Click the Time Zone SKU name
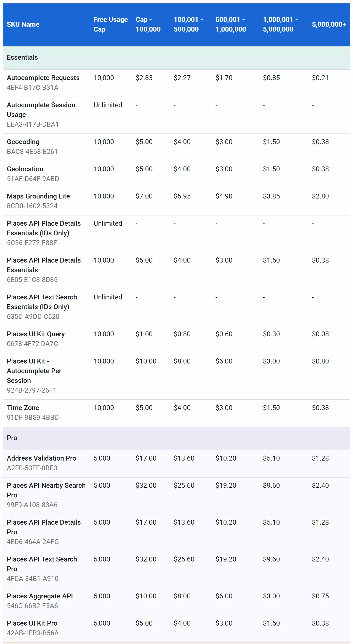The width and height of the screenshot is (353, 644). point(23,407)
